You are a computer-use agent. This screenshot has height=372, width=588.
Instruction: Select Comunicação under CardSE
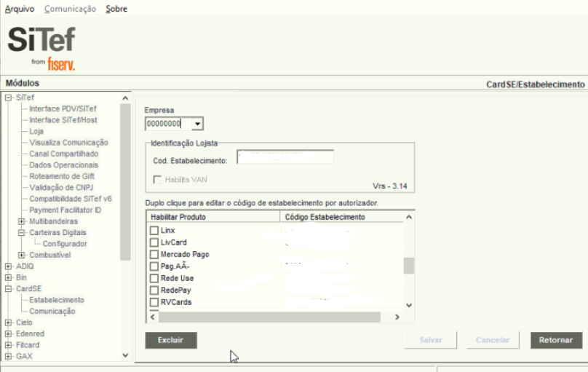pos(52,312)
